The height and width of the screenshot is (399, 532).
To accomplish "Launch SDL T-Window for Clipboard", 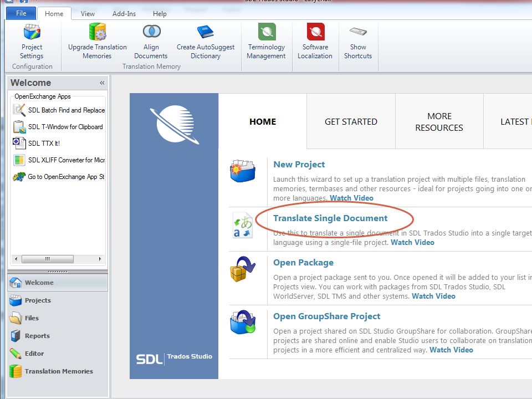I will click(x=58, y=127).
